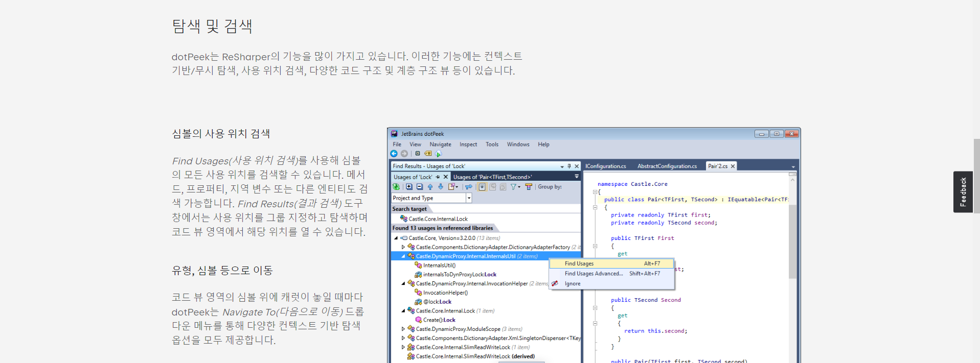Expand all results with plus icon
The height and width of the screenshot is (363, 980).
409,187
